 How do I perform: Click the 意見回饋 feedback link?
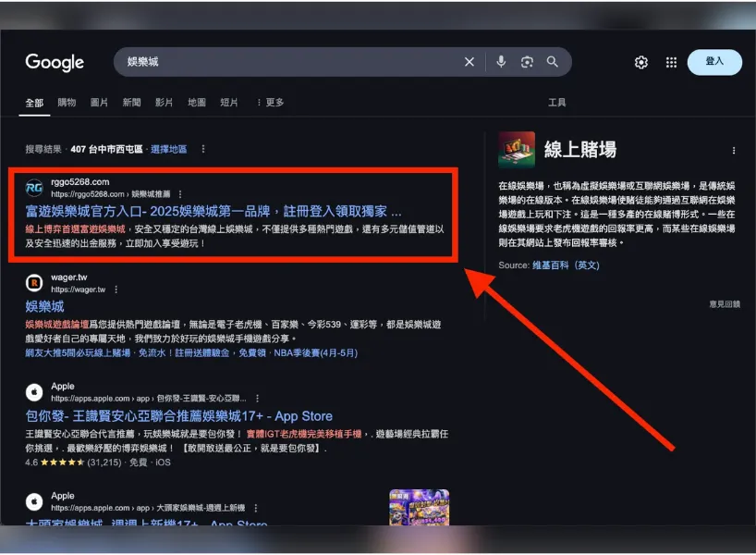(725, 304)
